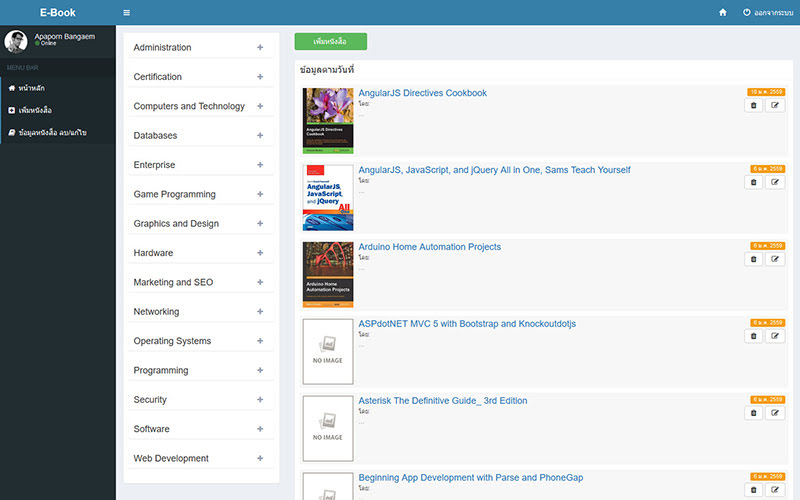Expand Computers and Technology plus icon
800x500 pixels.
[x=260, y=106]
